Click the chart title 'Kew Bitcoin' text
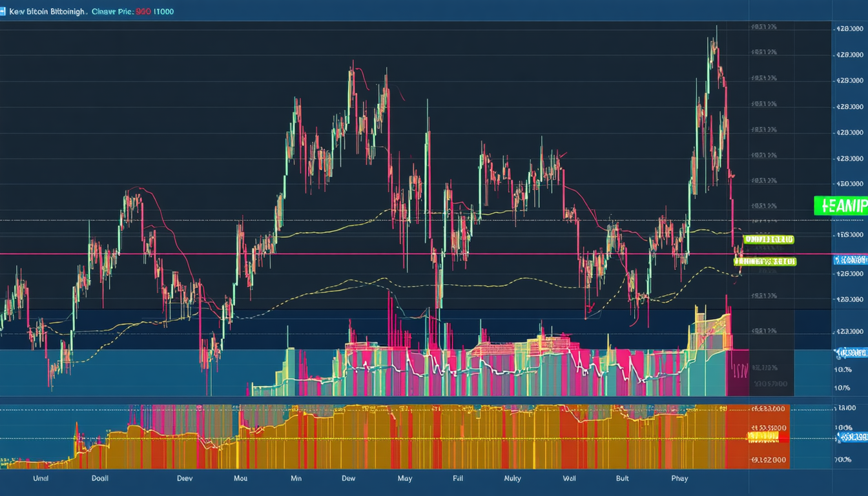This screenshot has height=496, width=868. pyautogui.click(x=46, y=12)
